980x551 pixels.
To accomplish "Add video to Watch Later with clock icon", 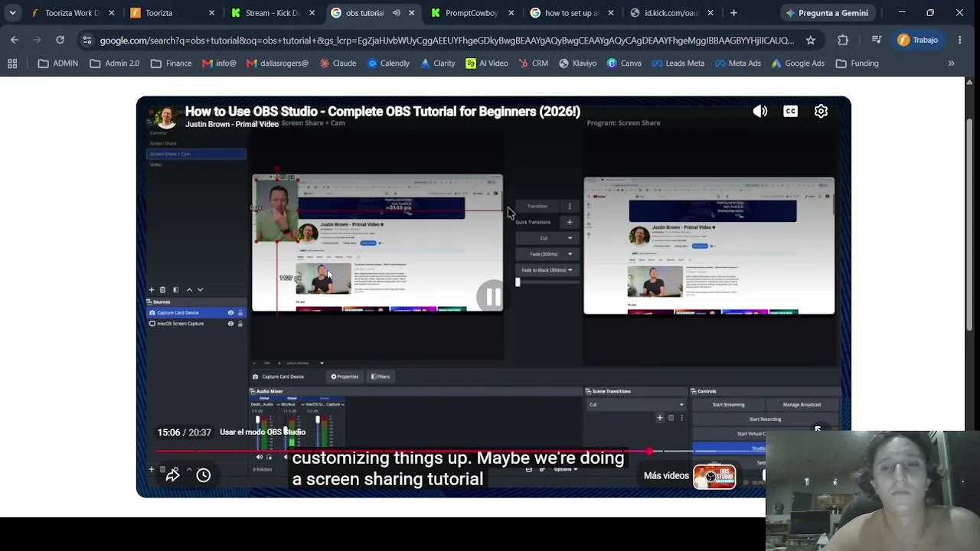I will click(x=203, y=475).
